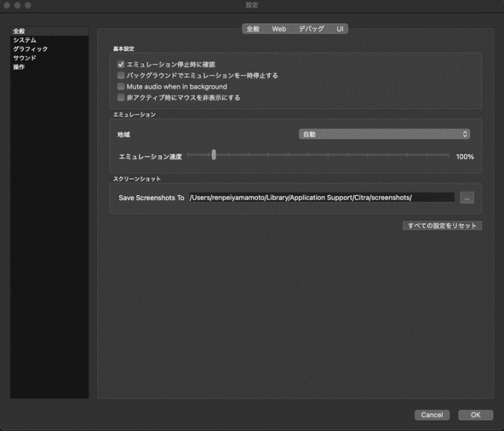Click the スクリーンショット section heading

point(136,179)
